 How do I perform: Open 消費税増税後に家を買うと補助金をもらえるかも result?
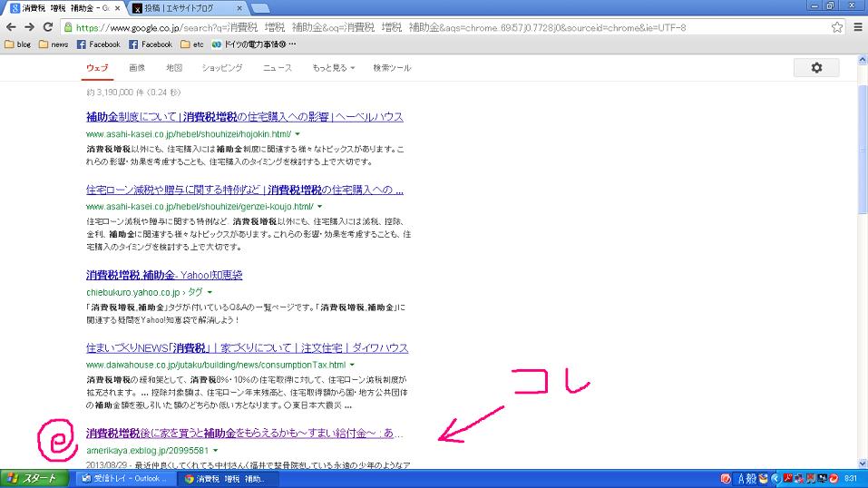[x=245, y=434]
